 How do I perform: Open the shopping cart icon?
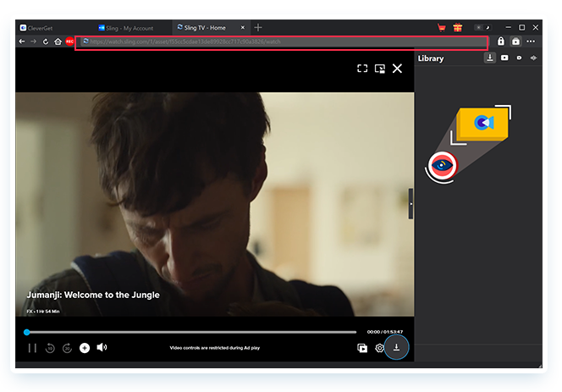tap(442, 28)
